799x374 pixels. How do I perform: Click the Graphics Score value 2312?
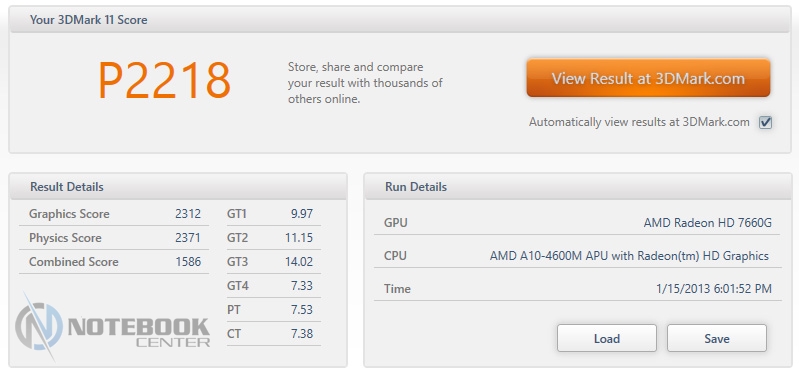(x=188, y=214)
